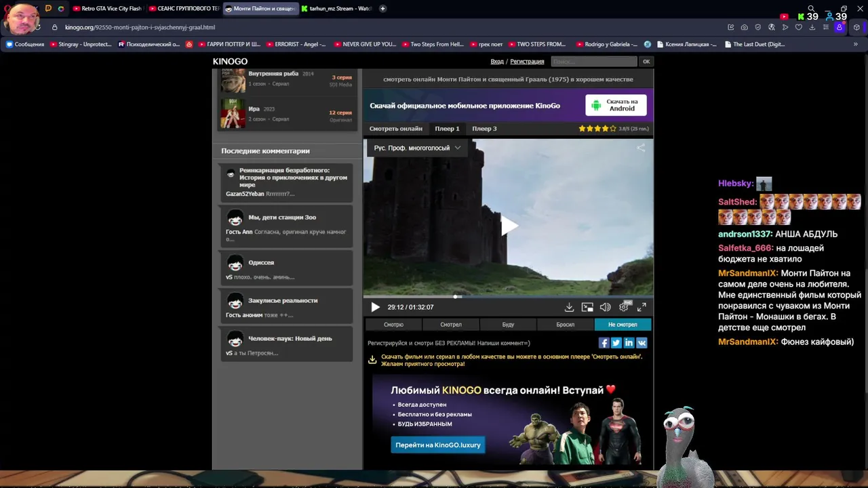Image resolution: width=868 pixels, height=488 pixels.
Task: Click the 'OK' search submit button
Action: click(646, 62)
